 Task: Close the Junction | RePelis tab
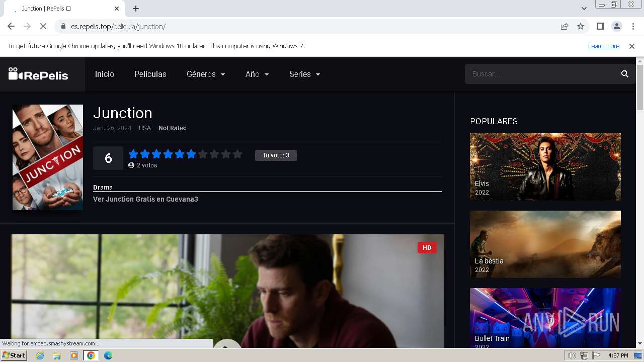tap(117, 9)
